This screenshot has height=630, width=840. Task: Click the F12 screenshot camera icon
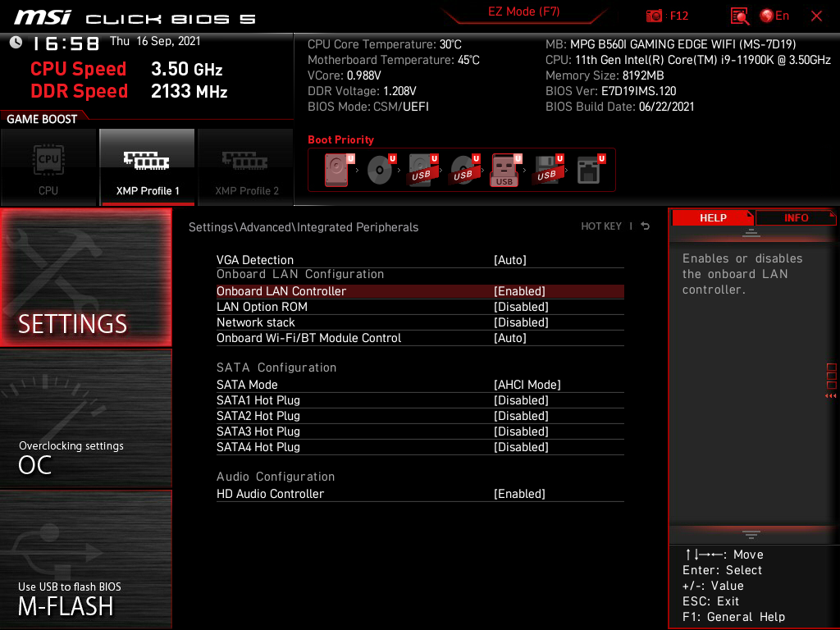(654, 16)
